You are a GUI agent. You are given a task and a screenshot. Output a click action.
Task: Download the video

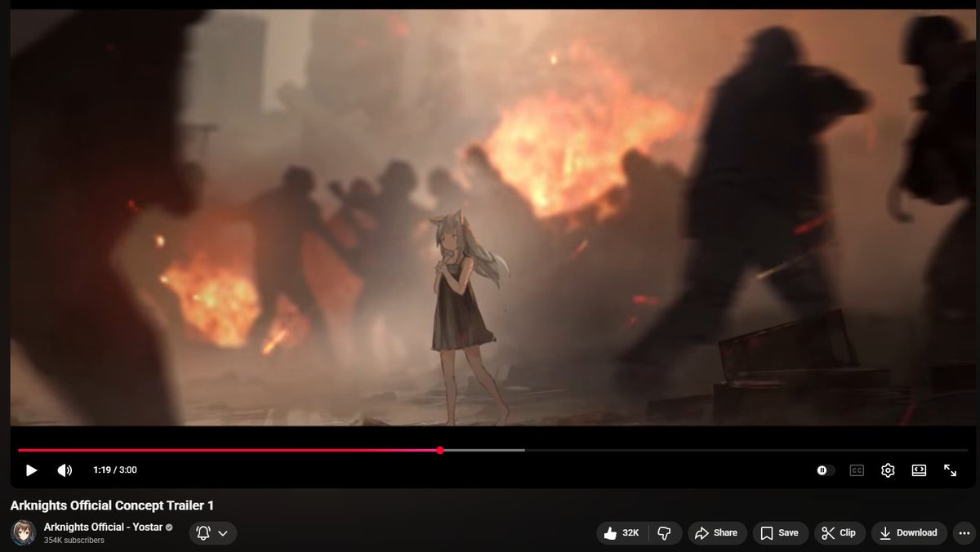coord(909,533)
